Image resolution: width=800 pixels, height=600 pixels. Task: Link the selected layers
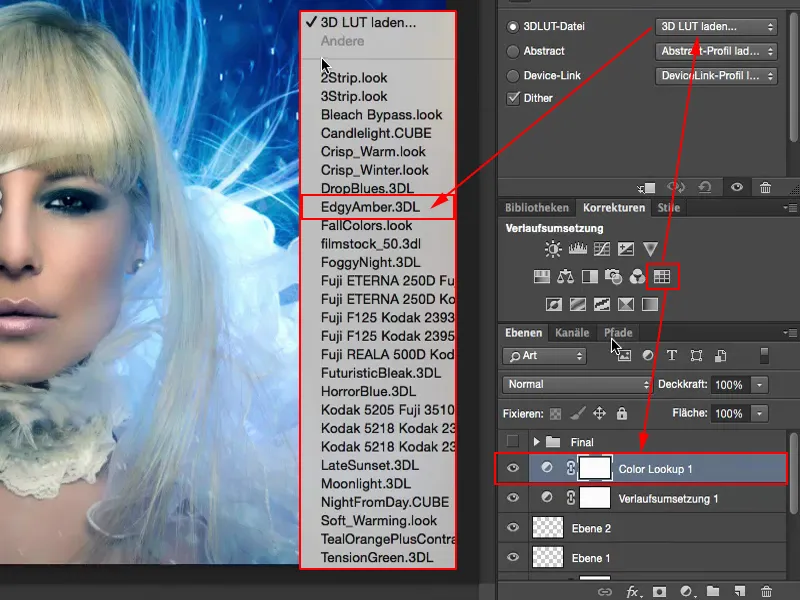[605, 592]
